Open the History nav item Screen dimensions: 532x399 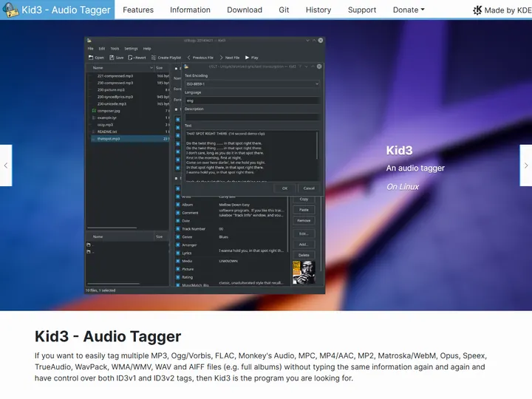pos(318,10)
